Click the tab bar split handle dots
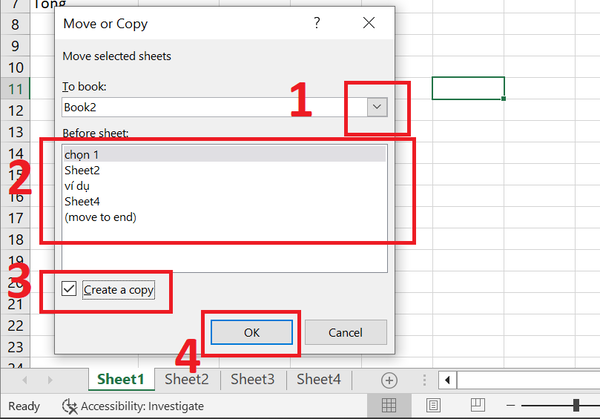Image resolution: width=600 pixels, height=419 pixels. [424, 380]
